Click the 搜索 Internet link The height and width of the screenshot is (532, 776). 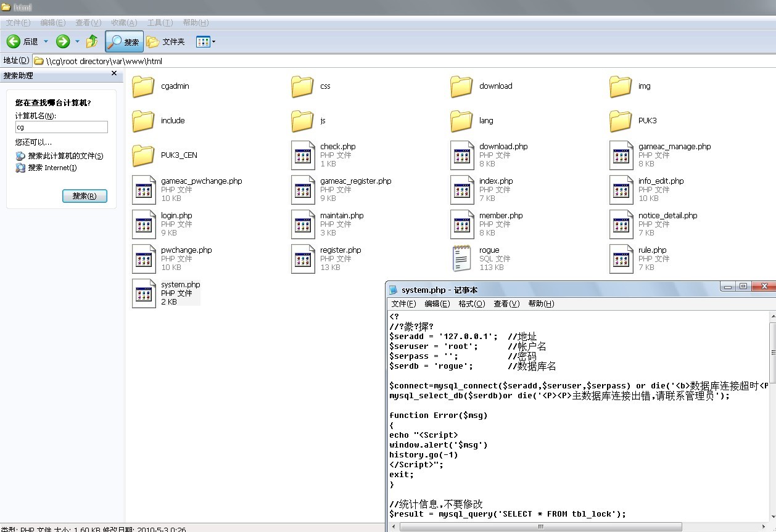pyautogui.click(x=52, y=168)
